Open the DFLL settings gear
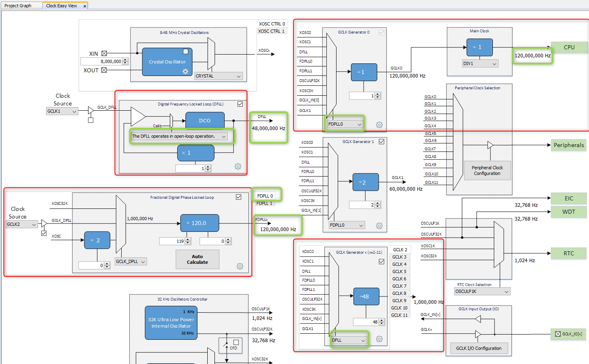This screenshot has height=364, width=589. pyautogui.click(x=238, y=166)
